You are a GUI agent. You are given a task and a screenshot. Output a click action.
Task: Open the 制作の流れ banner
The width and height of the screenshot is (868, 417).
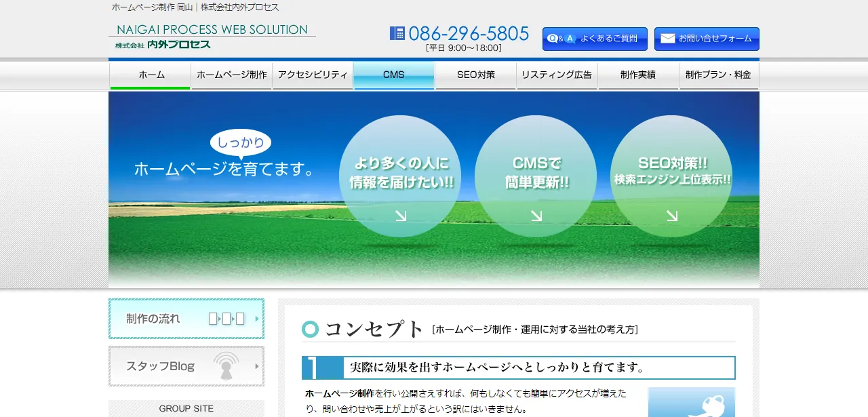(186, 319)
